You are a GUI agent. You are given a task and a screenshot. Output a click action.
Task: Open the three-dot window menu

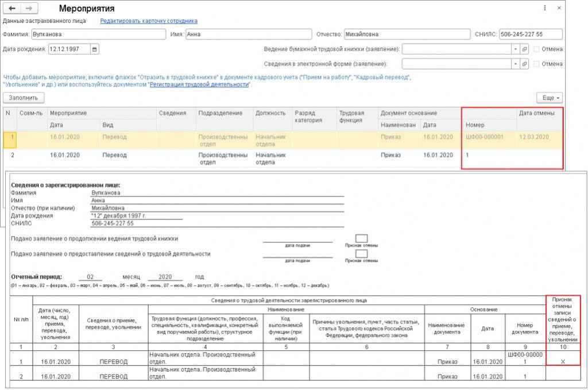545,9
